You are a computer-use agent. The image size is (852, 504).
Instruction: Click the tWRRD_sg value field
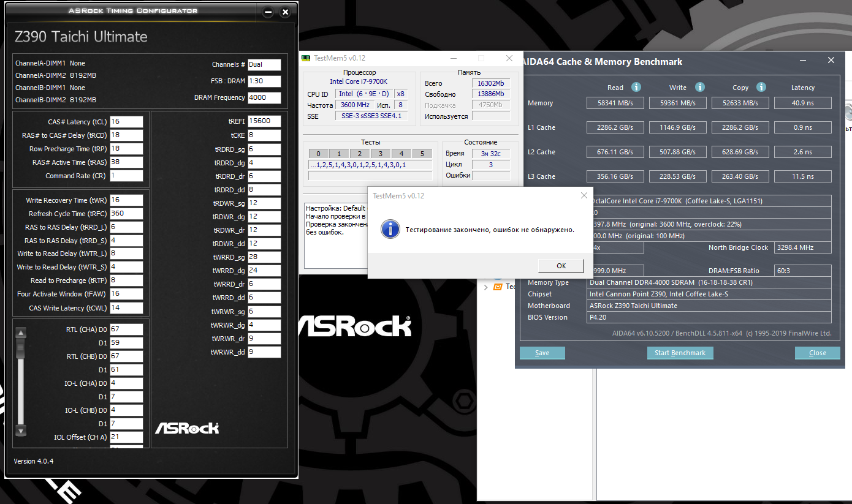pyautogui.click(x=264, y=257)
